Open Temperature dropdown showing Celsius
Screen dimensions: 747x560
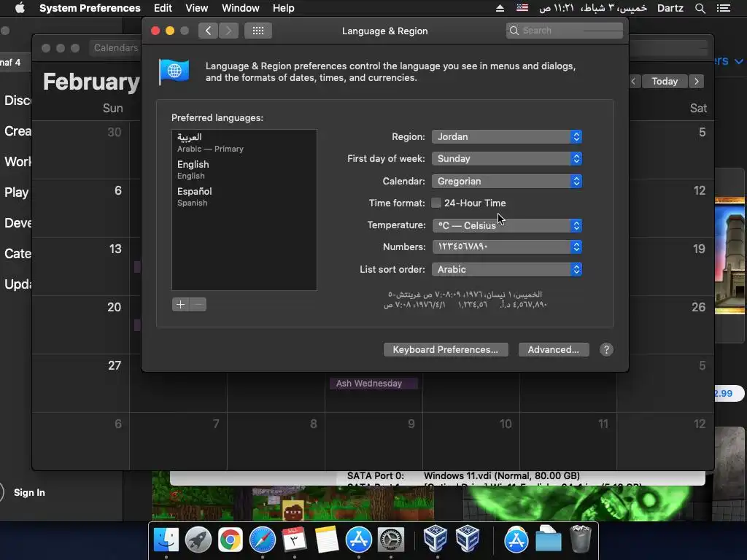pos(507,225)
